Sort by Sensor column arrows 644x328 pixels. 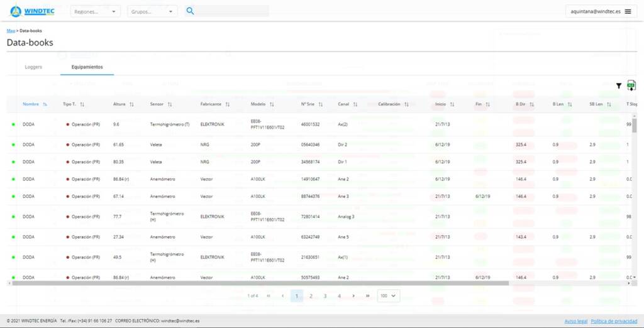point(169,104)
